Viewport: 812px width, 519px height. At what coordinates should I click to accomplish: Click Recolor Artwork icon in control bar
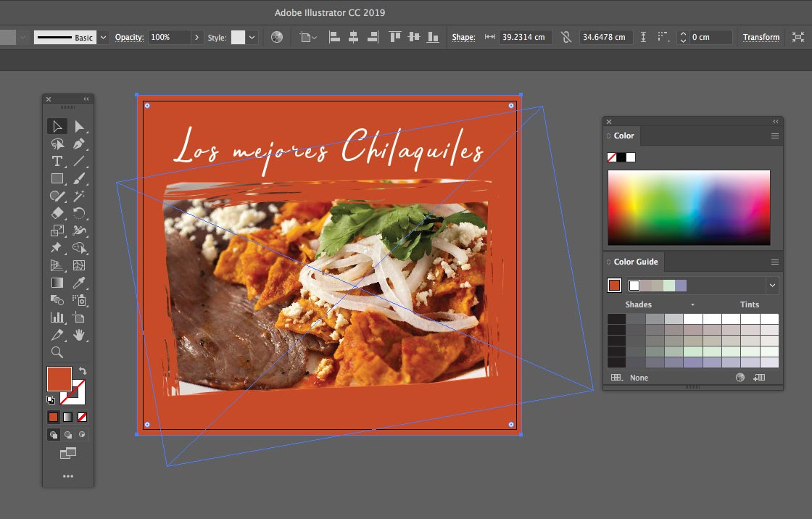pos(276,37)
